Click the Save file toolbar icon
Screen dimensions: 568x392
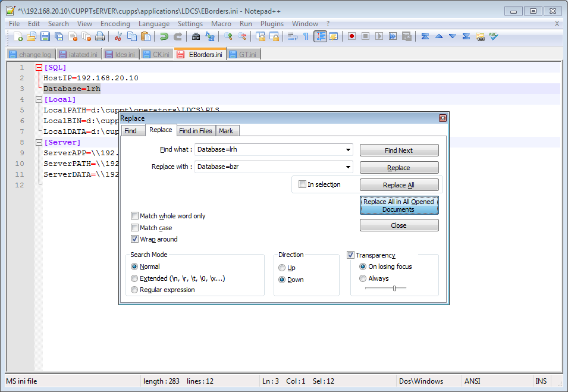pyautogui.click(x=45, y=36)
